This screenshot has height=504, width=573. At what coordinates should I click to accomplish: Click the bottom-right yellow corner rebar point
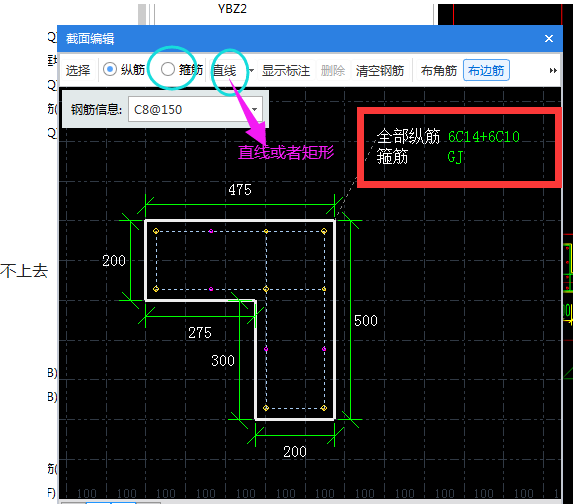[x=324, y=408]
